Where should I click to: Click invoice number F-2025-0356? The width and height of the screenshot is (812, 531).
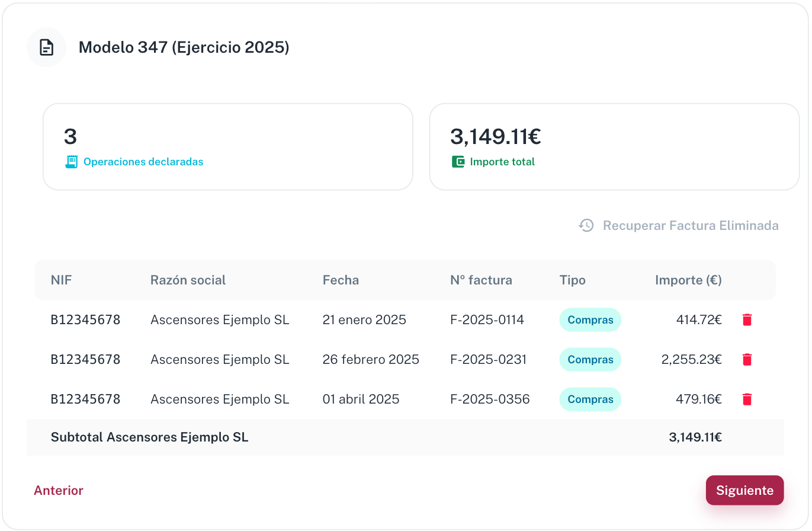click(490, 399)
